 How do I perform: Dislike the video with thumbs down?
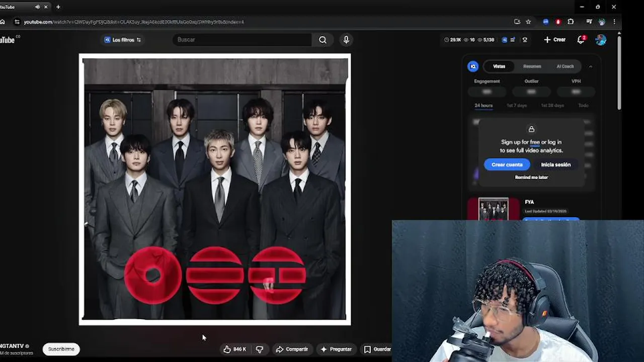click(260, 349)
